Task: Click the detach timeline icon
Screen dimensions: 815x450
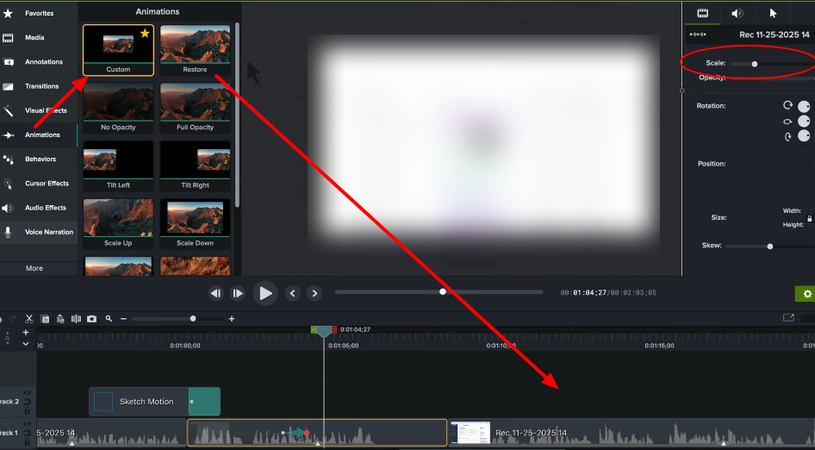Action: pos(788,317)
